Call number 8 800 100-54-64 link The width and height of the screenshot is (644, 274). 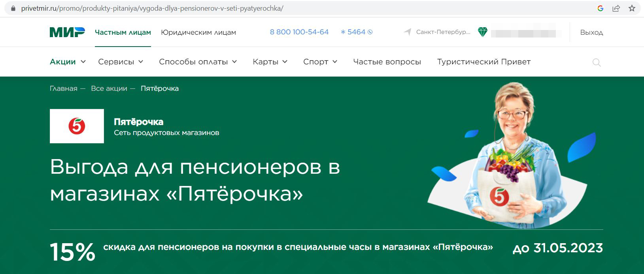coord(299,32)
